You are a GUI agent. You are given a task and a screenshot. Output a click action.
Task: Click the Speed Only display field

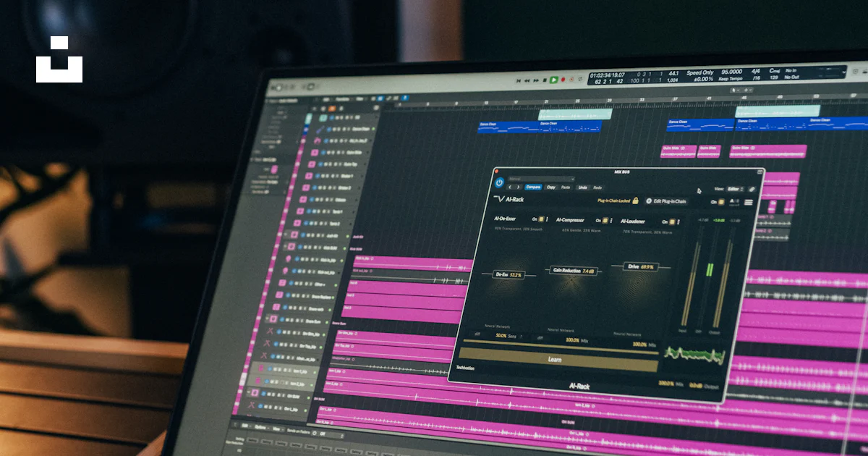[x=700, y=72]
